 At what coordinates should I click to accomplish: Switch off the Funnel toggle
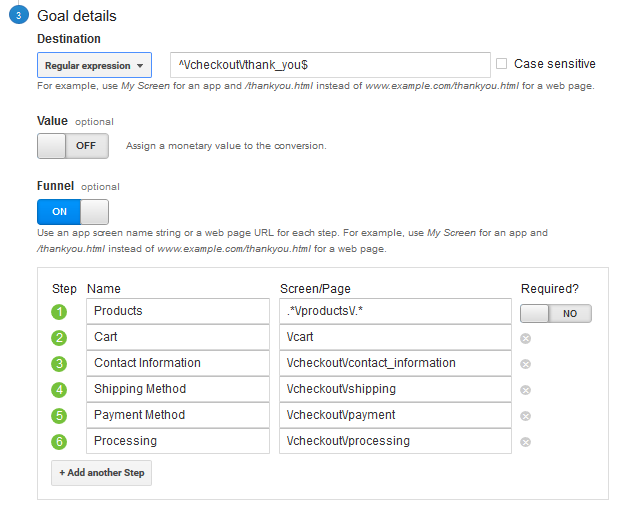coord(72,212)
